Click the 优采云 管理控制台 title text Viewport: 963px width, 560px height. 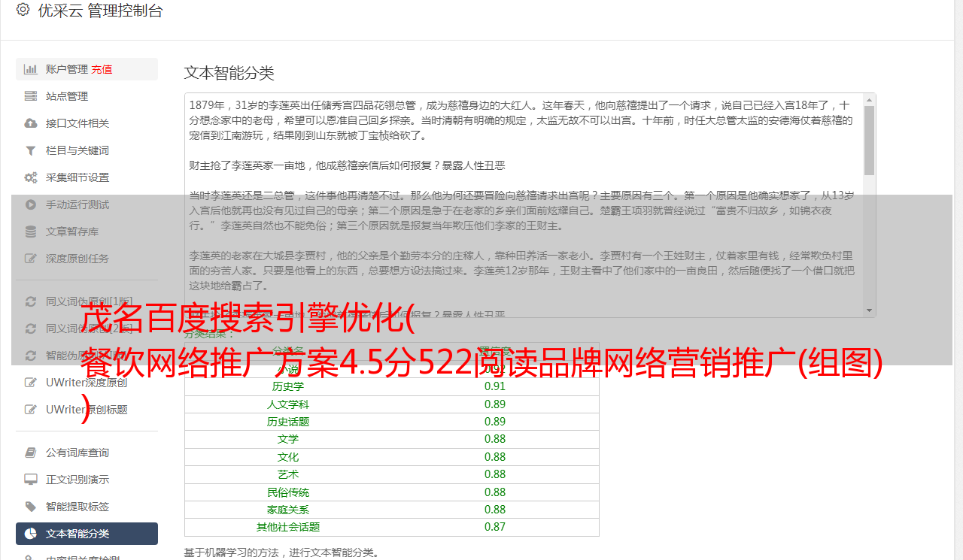tap(100, 11)
